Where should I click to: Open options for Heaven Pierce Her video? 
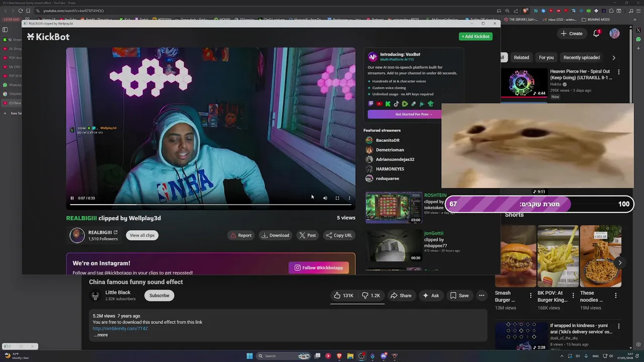(x=619, y=72)
